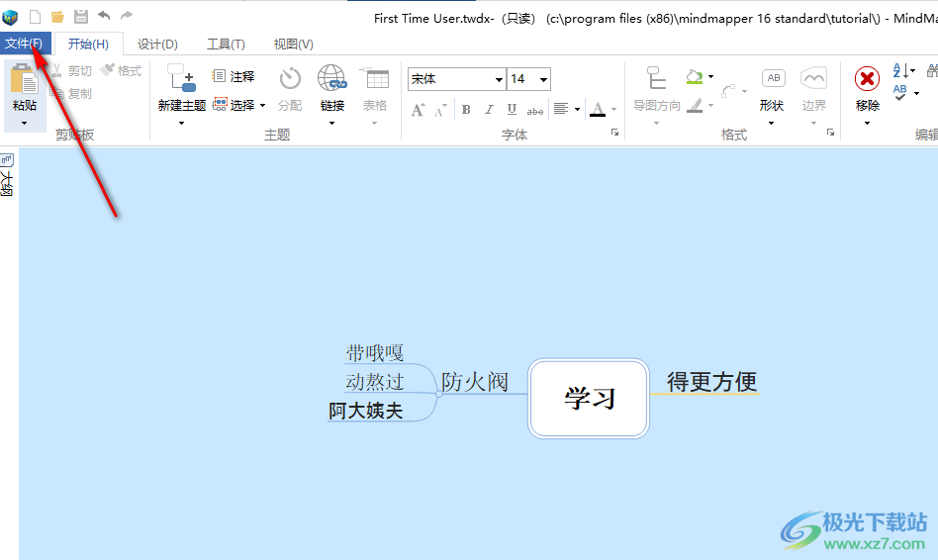Toggle bold text formatting
Screen dimensions: 938x560
click(466, 110)
